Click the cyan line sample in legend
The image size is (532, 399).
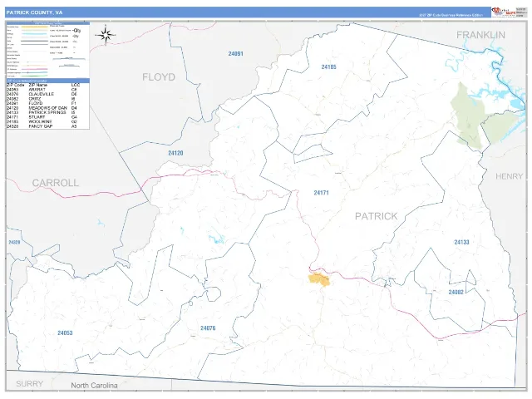tap(34, 34)
